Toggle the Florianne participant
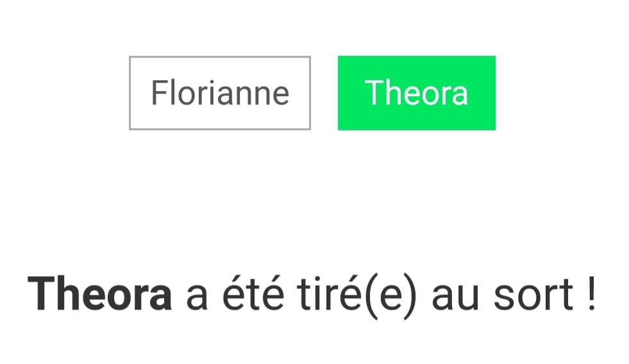The width and height of the screenshot is (629, 364). point(220,94)
